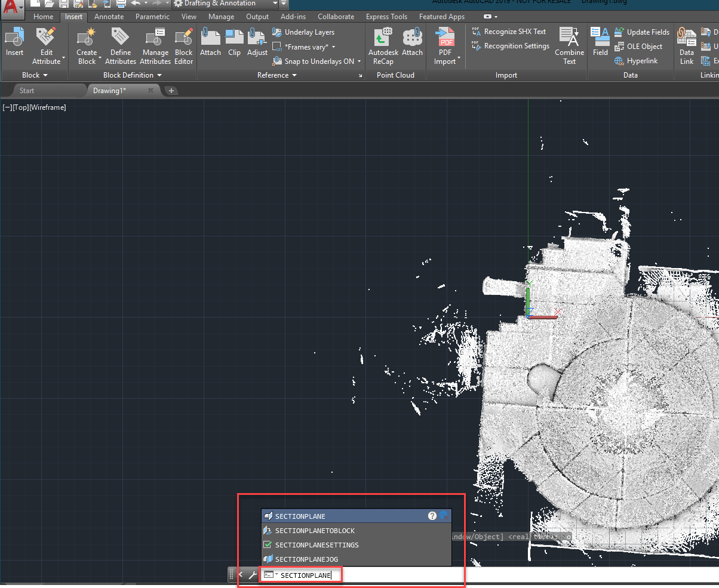Viewport: 719px width, 588px height.
Task: Click the Data Link icon
Action: [x=686, y=45]
